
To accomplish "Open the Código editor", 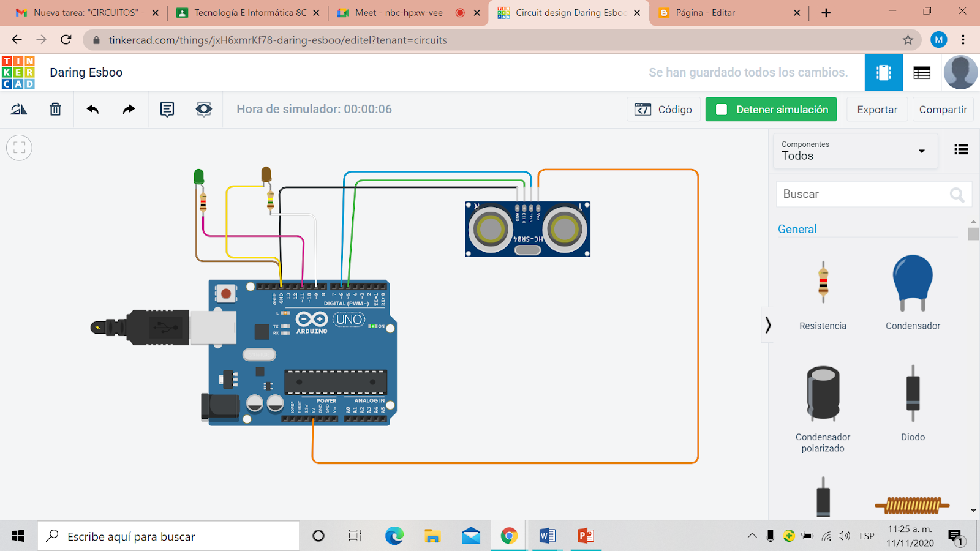I will (663, 110).
